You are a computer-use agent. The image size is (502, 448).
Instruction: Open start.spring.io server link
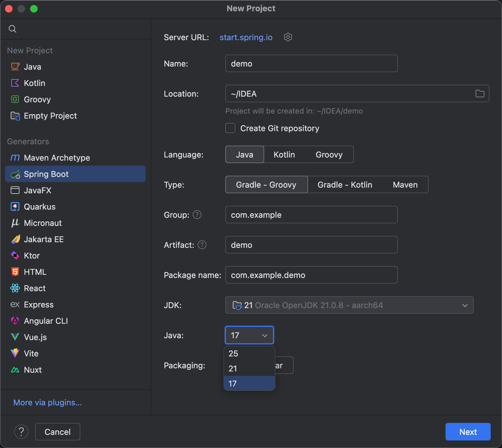(246, 37)
